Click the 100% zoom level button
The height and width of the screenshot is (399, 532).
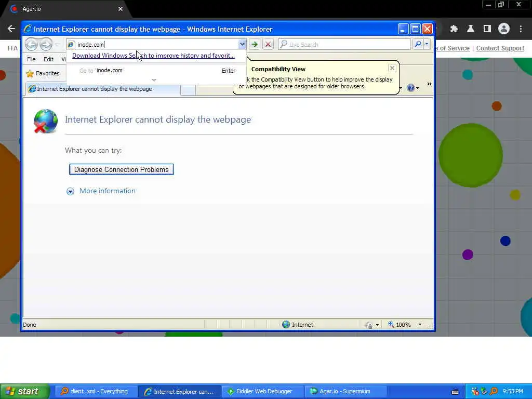tap(400, 325)
